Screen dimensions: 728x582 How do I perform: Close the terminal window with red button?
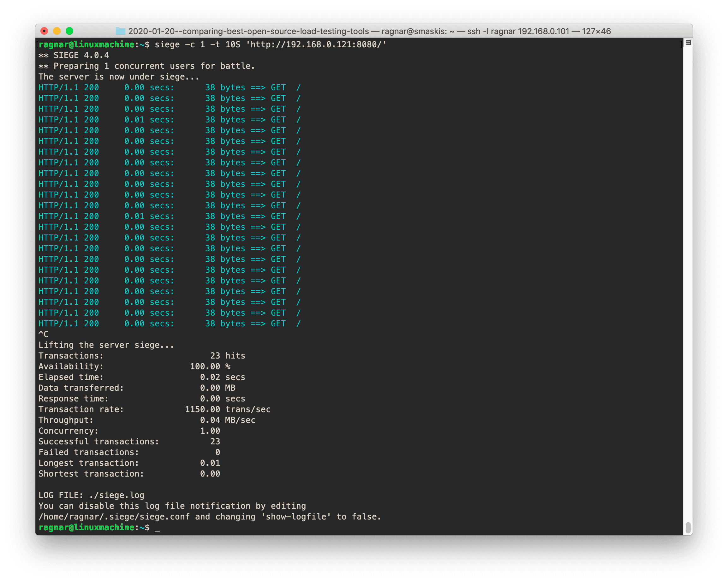pos(44,31)
